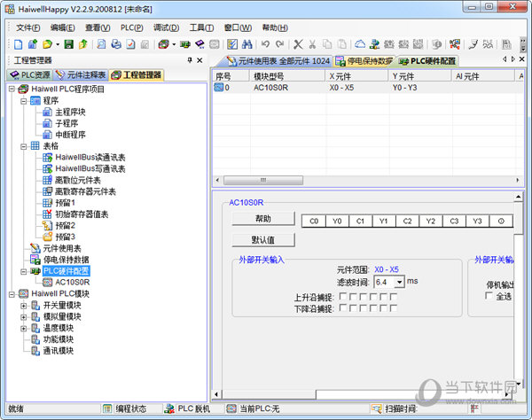Click the Undo arrow icon
The width and height of the screenshot is (532, 420).
(x=265, y=44)
